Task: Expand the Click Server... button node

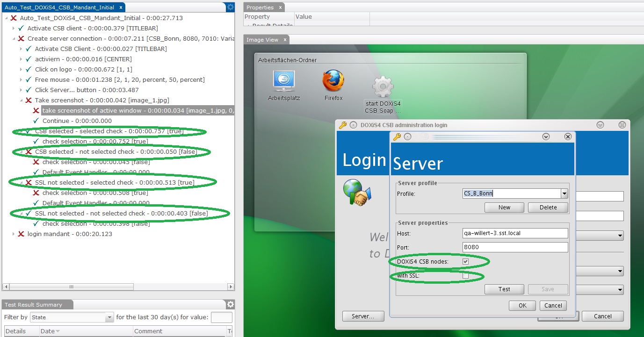Action: point(21,90)
